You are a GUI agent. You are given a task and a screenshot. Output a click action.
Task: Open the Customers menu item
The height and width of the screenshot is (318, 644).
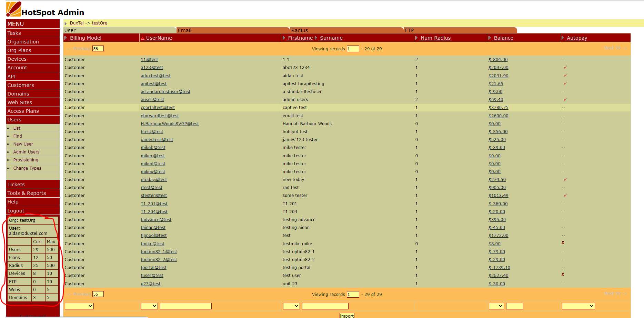(x=33, y=85)
